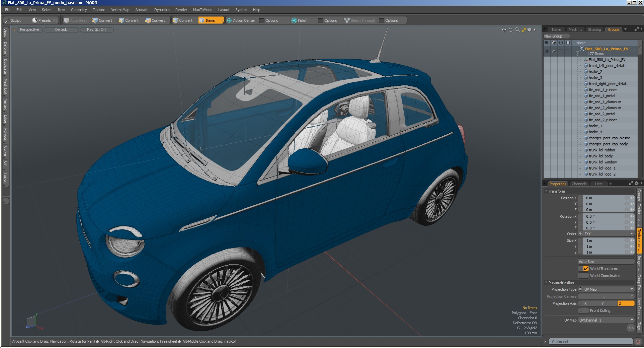Screen dimensions: 644x348
Task: Open the Properties panel gear settings
Action: coord(637,184)
